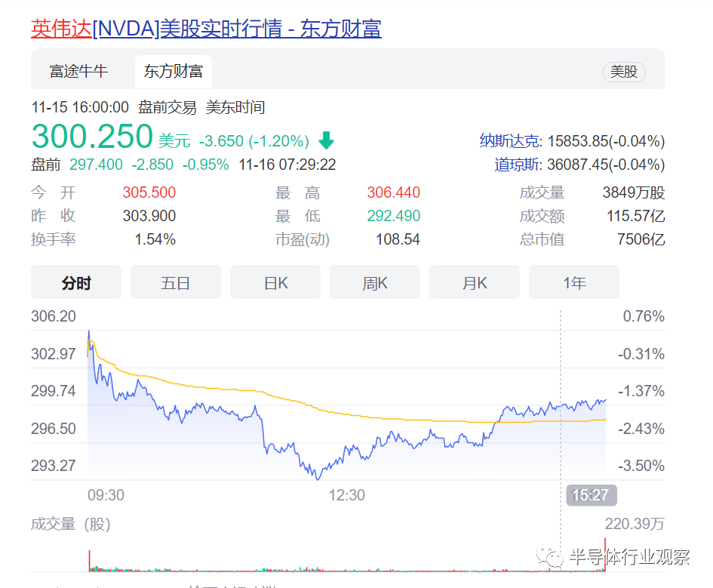Viewport: 713px width, 588px height.
Task: Click the 市盈(动) value 108.54
Action: coord(398,239)
